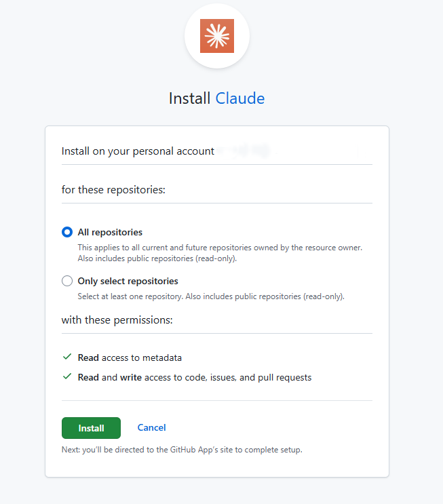Click the "for these repositories:" section heading
Screen dimensions: 443x504
(113, 190)
